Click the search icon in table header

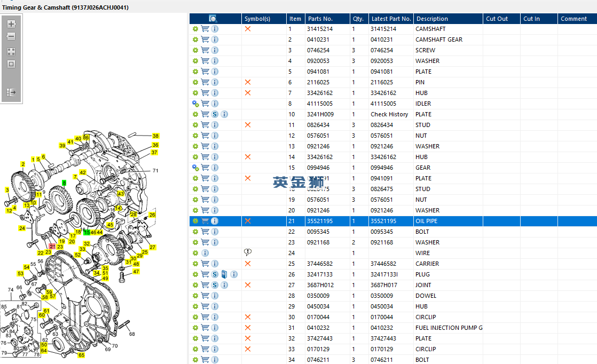[x=213, y=19]
